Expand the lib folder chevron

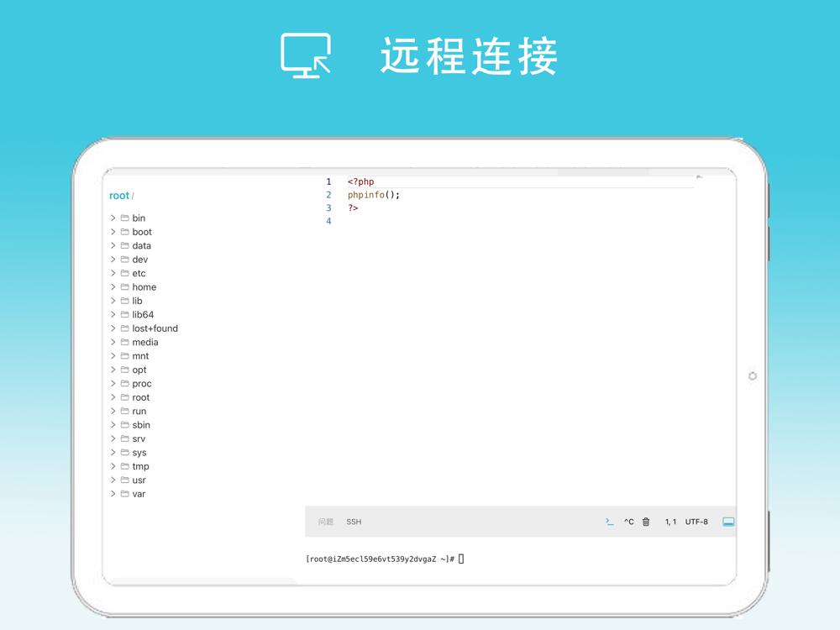(113, 301)
